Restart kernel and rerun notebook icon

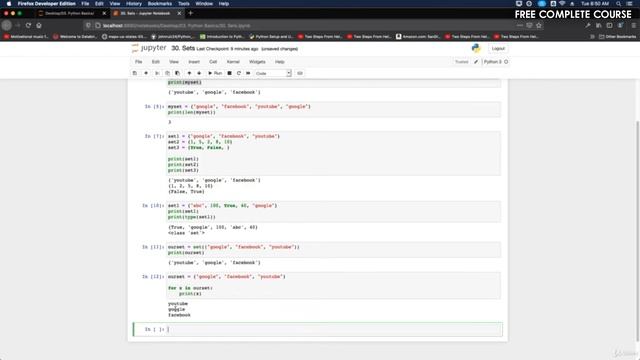[248, 73]
